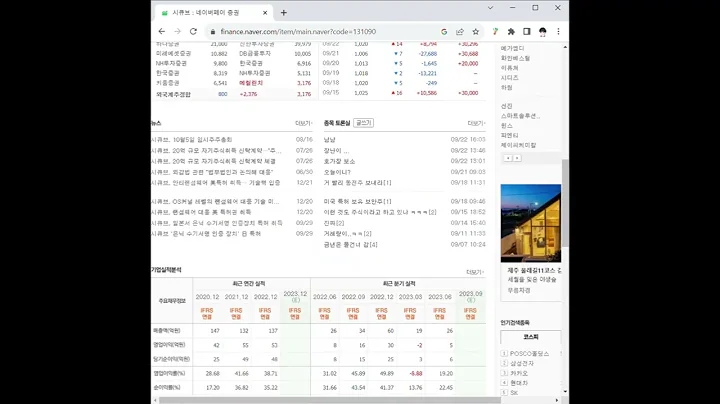View site info via the lock icon
This screenshot has width=720, height=404.
(213, 32)
